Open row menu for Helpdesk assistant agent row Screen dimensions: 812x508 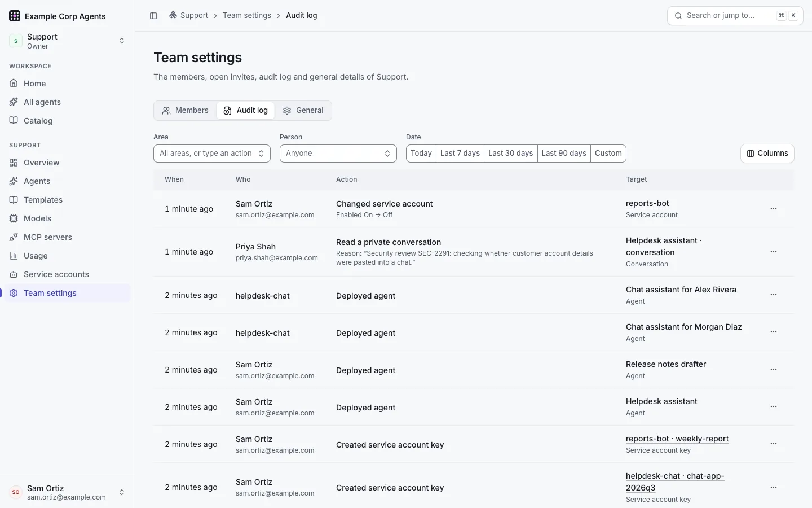774,406
